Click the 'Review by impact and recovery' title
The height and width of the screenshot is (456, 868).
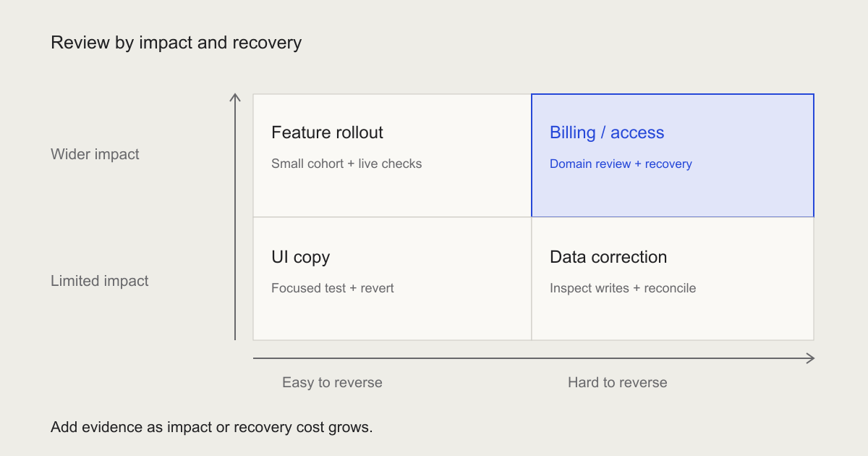[176, 43]
